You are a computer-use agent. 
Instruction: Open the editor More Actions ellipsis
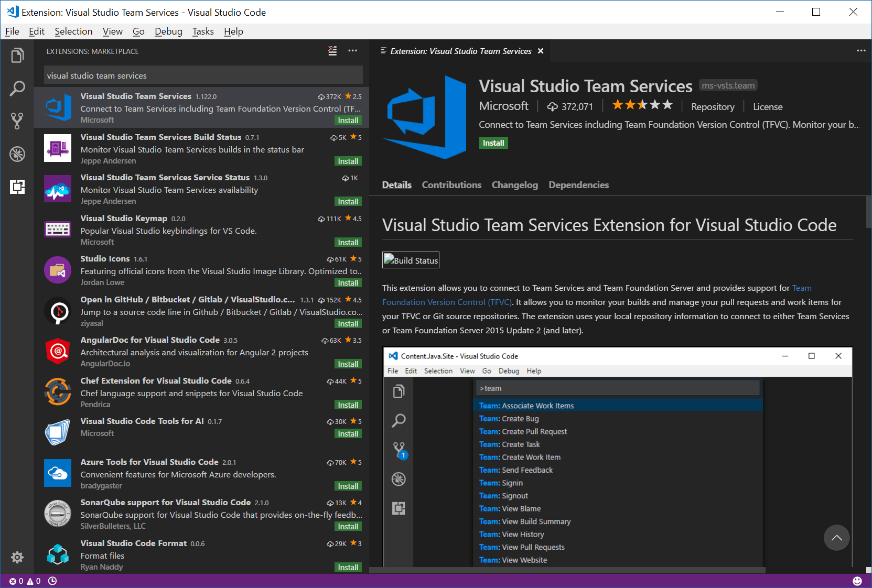[x=861, y=50]
